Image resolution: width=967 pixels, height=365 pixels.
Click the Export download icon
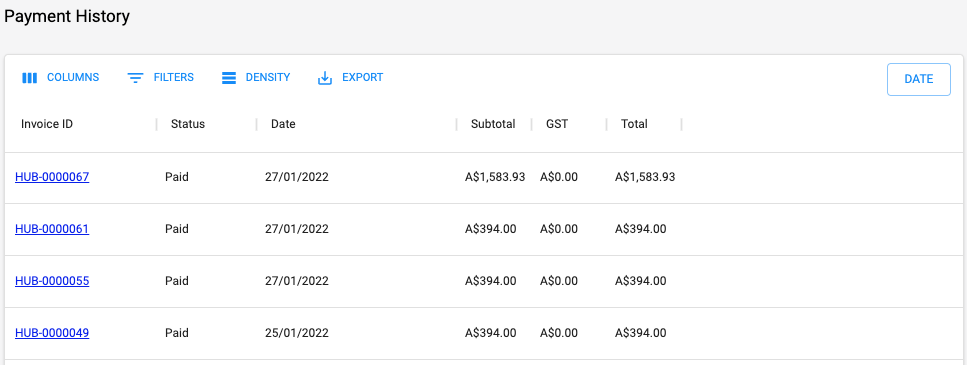(325, 78)
